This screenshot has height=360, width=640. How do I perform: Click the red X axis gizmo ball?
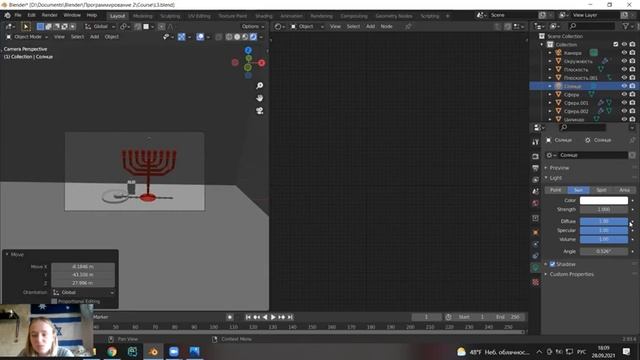coord(262,63)
